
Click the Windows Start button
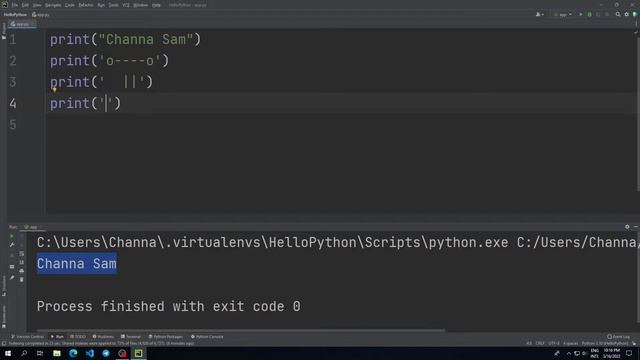pos(8,353)
